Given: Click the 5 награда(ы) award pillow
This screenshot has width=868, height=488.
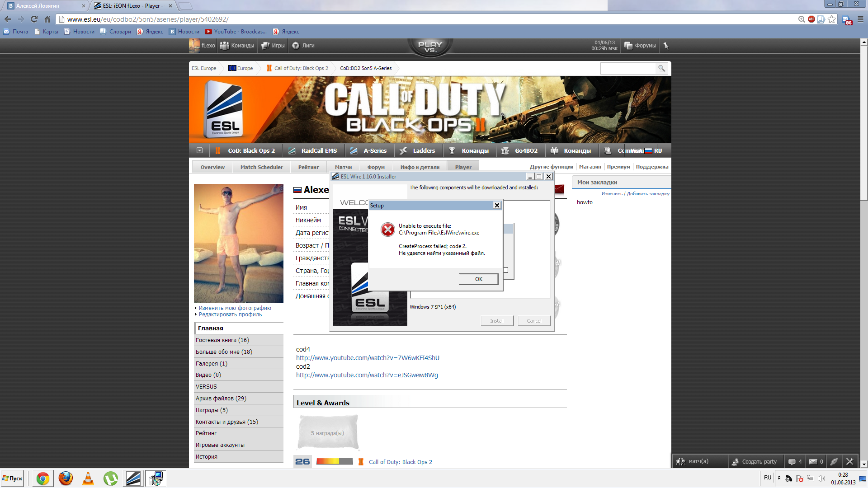Looking at the screenshot, I should pyautogui.click(x=328, y=432).
